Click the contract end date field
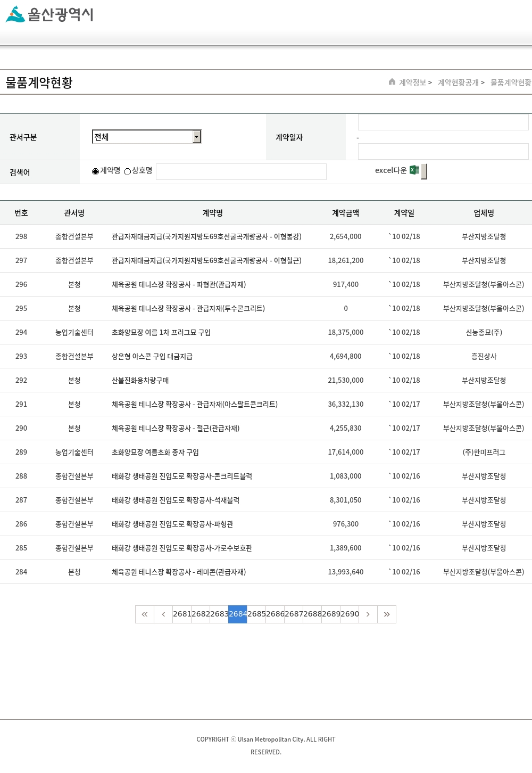 pyautogui.click(x=443, y=152)
